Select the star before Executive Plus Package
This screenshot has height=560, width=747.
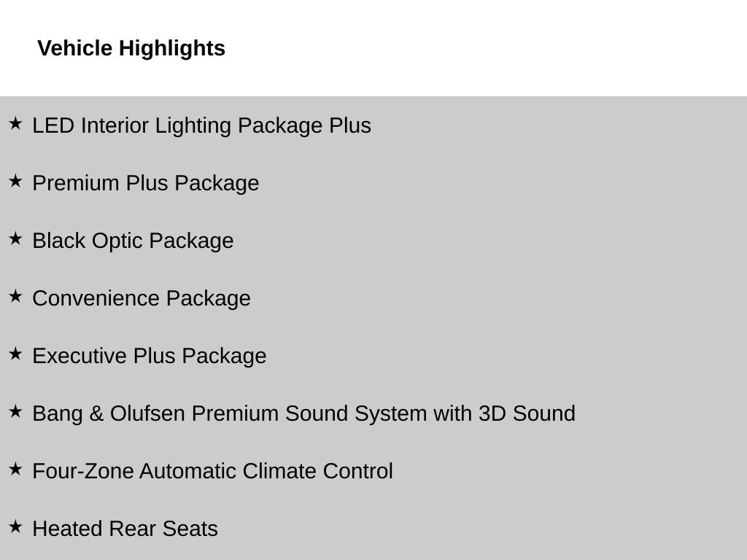click(x=15, y=354)
